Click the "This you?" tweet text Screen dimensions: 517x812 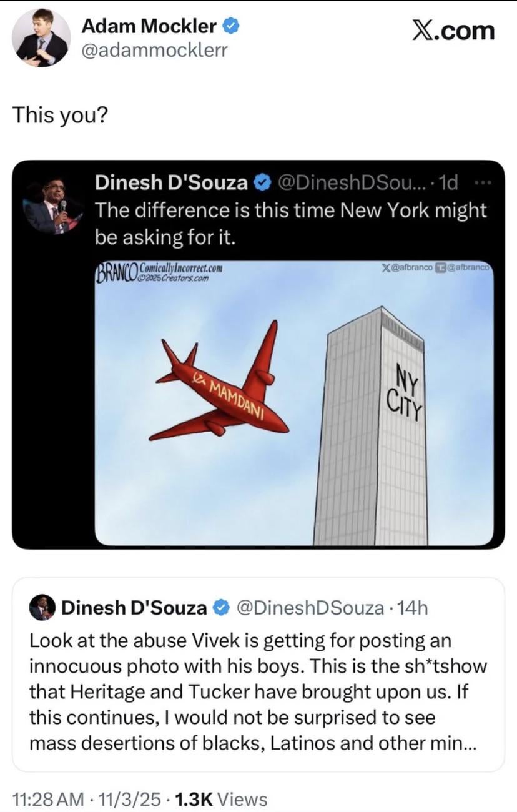coord(60,114)
